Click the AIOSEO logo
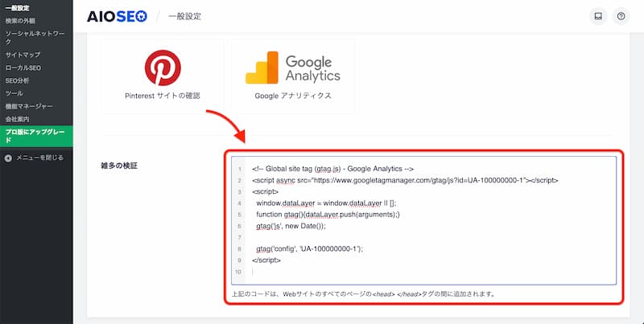Screen dimensions: 644x324 (117, 16)
